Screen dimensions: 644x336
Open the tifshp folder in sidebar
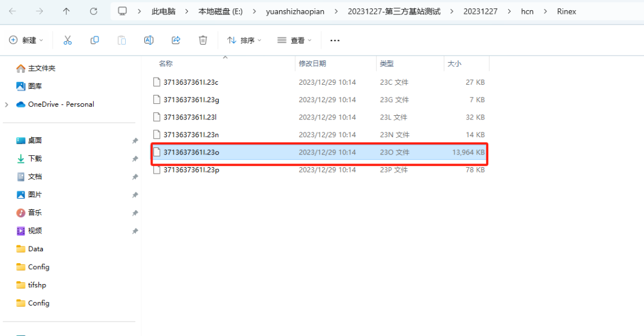[x=37, y=285]
